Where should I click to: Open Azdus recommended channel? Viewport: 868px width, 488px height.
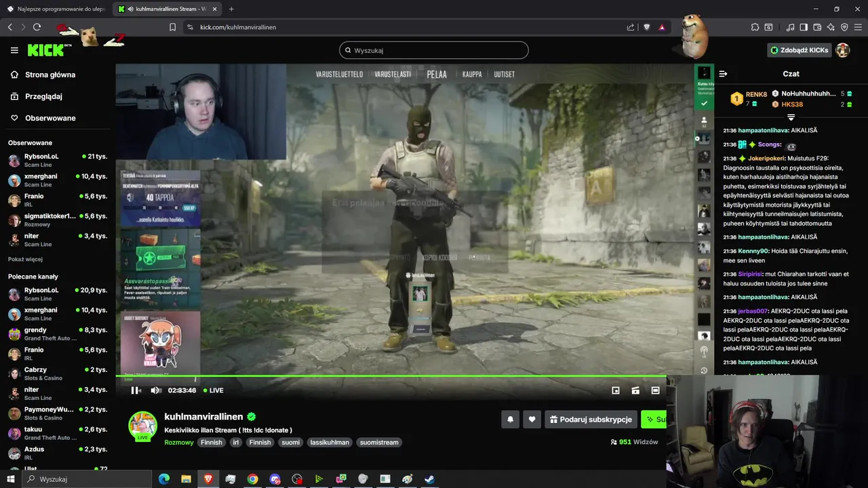(58, 453)
